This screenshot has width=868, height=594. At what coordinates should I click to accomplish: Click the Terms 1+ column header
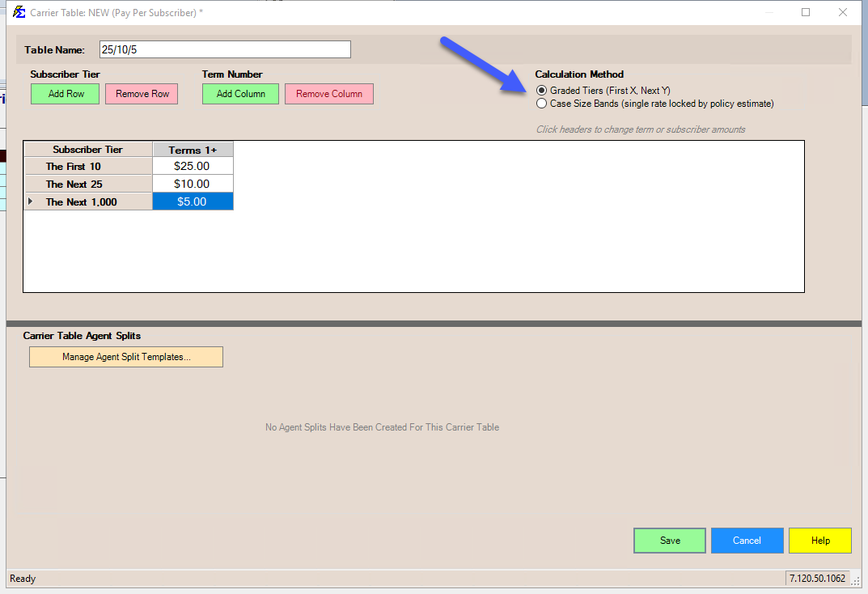(x=193, y=150)
